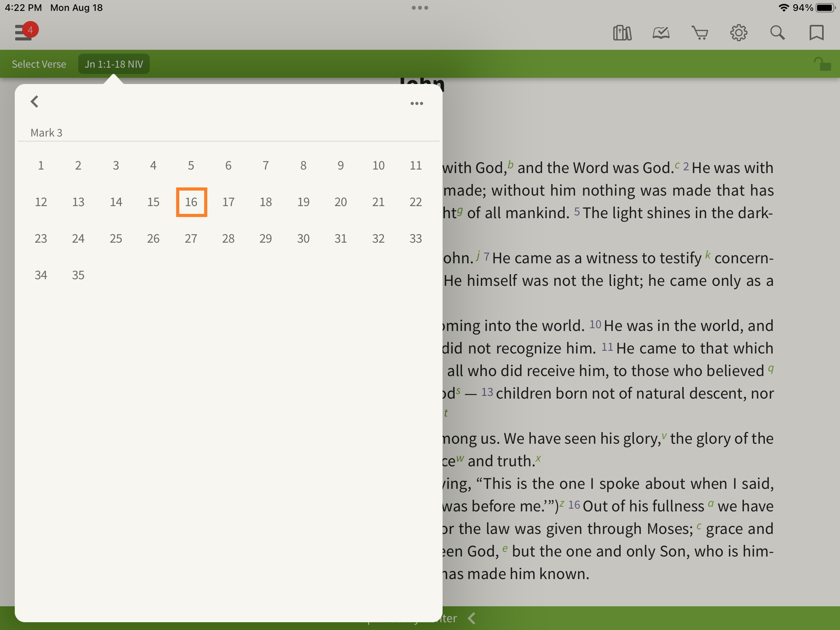This screenshot has height=630, width=840.
Task: Tap the Select Verse label
Action: [x=39, y=64]
